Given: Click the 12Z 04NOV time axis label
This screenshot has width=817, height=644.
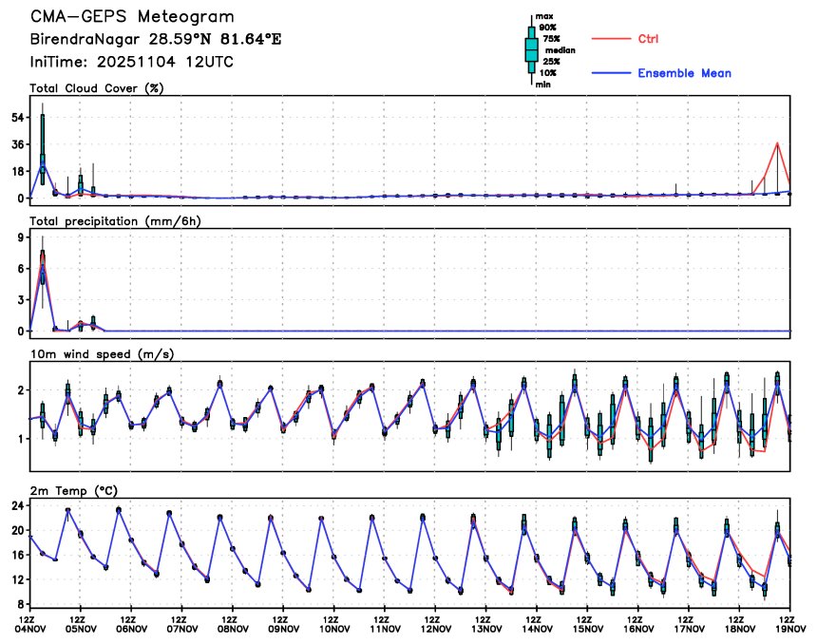Looking at the screenshot, I should click(x=30, y=624).
